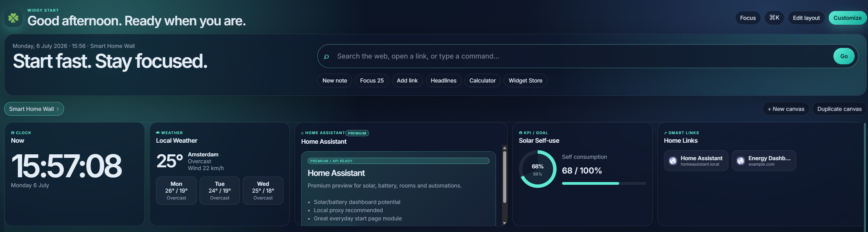
Task: Click the Energy Dashboard link globe icon
Action: [741, 161]
